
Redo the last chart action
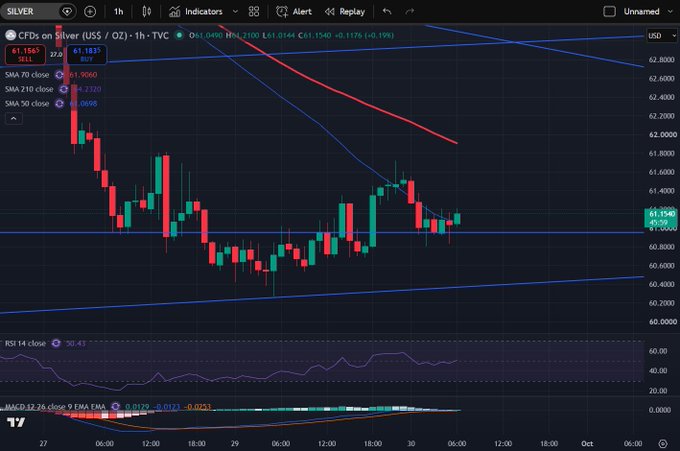click(x=409, y=12)
